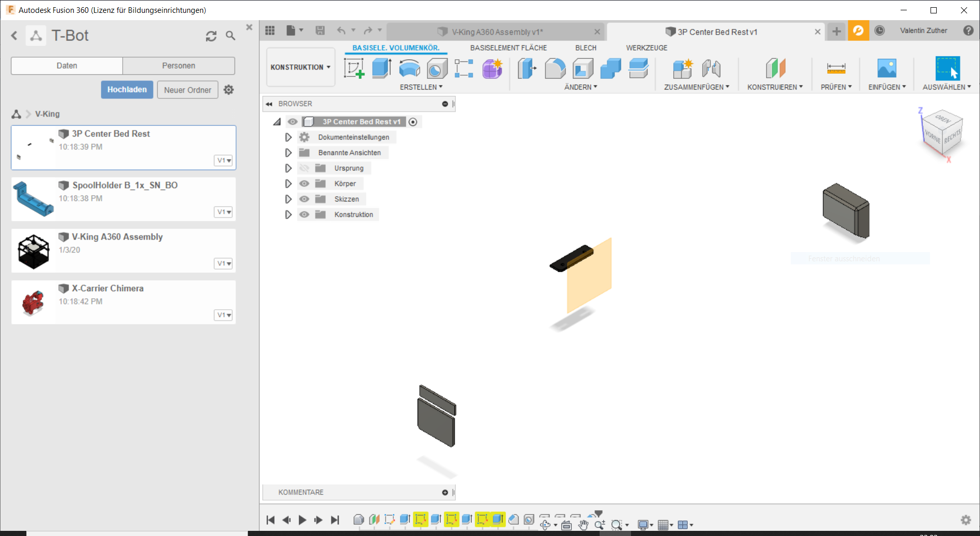Select the New Component icon
980x536 pixels.
pyautogui.click(x=683, y=69)
